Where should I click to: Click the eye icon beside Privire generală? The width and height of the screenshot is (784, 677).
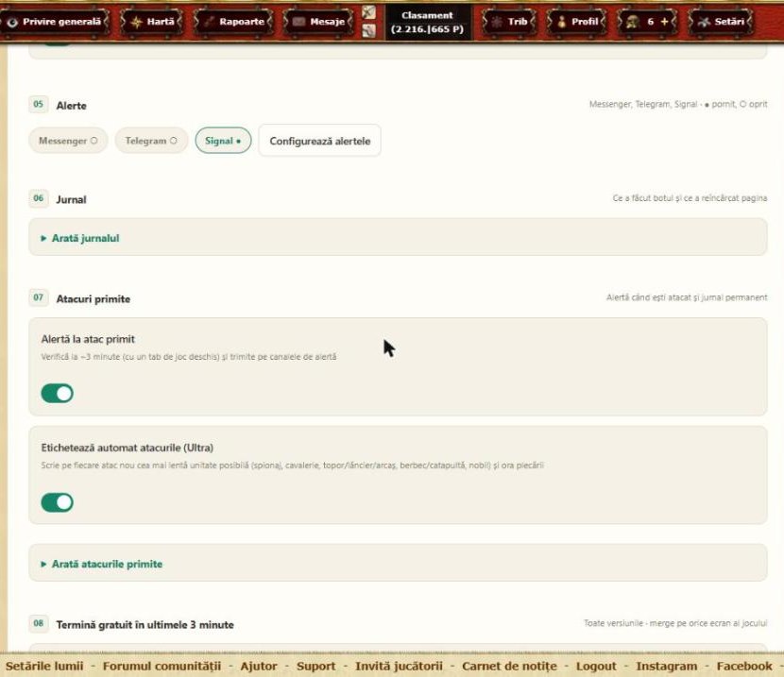coord(12,22)
